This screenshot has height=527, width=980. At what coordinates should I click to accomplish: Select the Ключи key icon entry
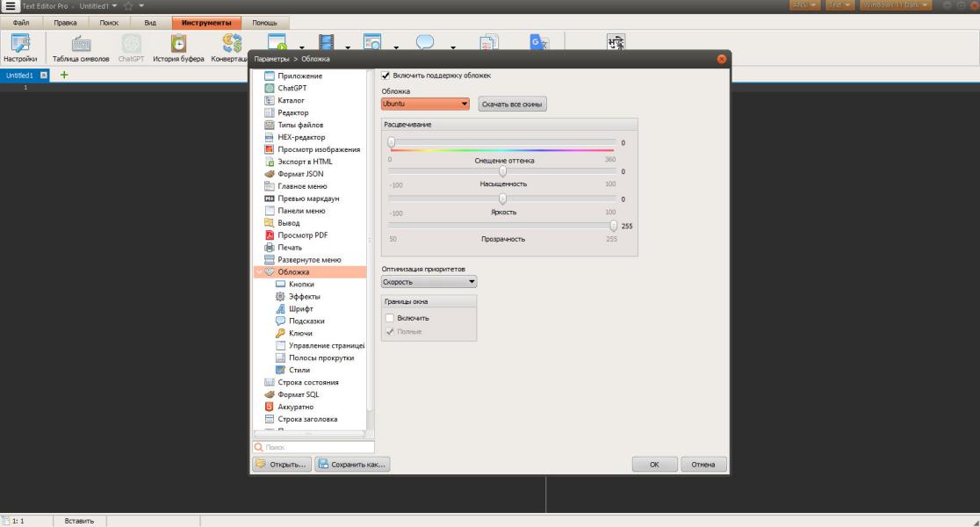pyautogui.click(x=281, y=333)
